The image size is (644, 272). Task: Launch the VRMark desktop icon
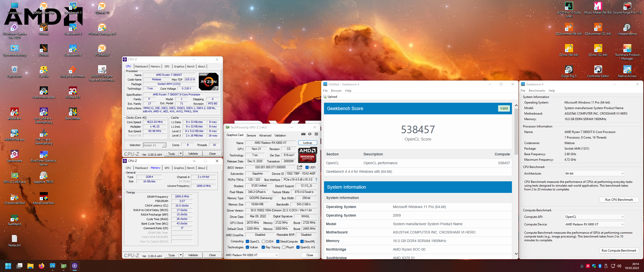[x=44, y=29]
